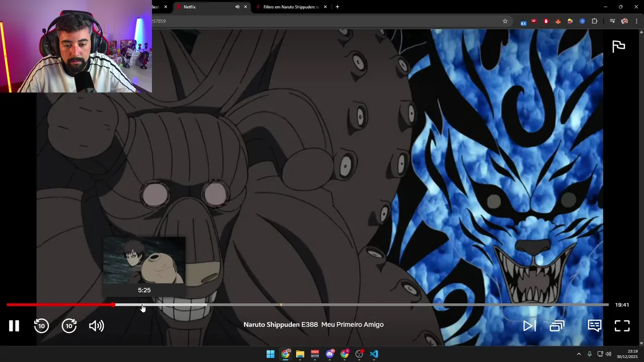The height and width of the screenshot is (362, 644).
Task: Open the Voice Meeter taskbar app
Action: click(x=315, y=354)
